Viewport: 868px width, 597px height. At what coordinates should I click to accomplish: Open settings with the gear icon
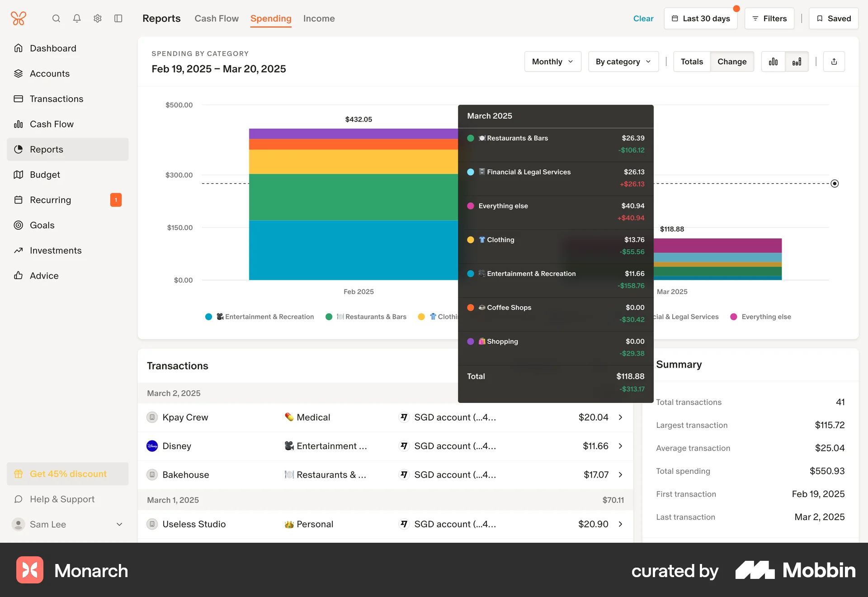click(97, 19)
